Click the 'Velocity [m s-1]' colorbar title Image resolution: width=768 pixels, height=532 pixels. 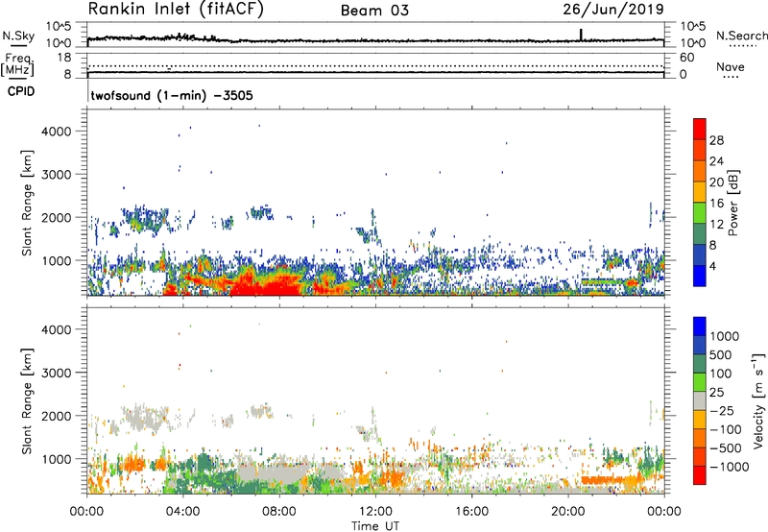(758, 400)
